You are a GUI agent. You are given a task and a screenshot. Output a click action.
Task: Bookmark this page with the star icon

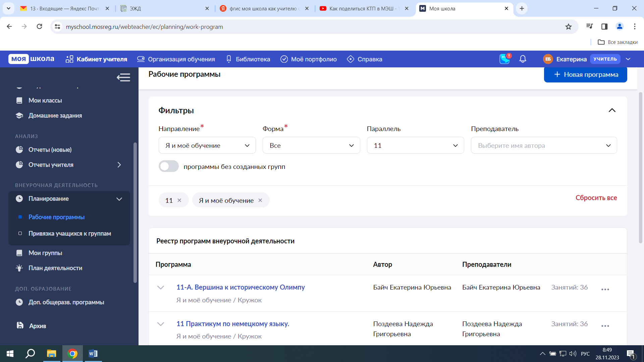click(x=568, y=26)
